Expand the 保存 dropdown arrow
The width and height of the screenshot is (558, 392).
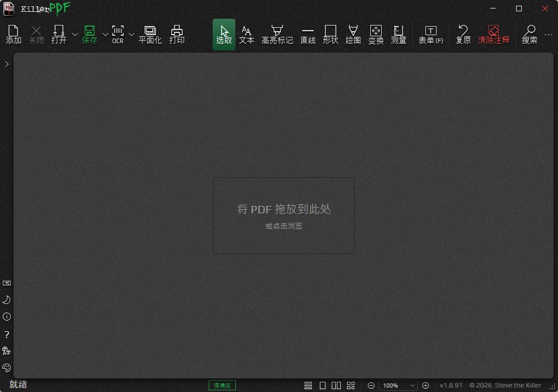105,35
